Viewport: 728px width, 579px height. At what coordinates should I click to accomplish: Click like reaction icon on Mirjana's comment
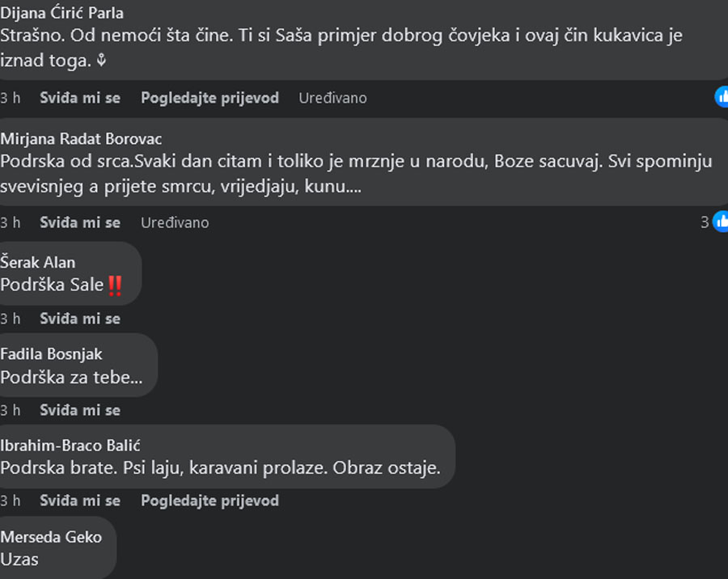pos(721,222)
